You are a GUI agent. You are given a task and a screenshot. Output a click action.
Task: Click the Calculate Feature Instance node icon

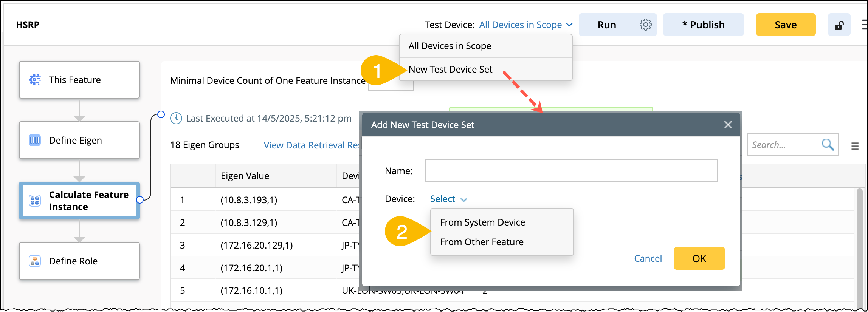coord(35,201)
